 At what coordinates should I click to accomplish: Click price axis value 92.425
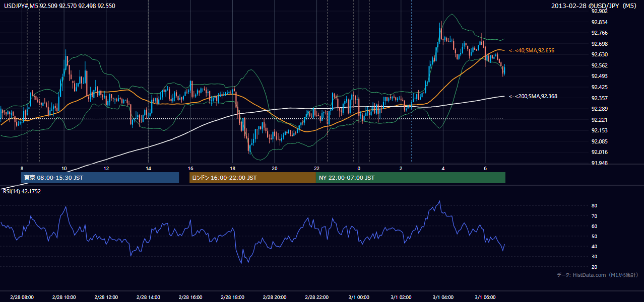(x=600, y=87)
